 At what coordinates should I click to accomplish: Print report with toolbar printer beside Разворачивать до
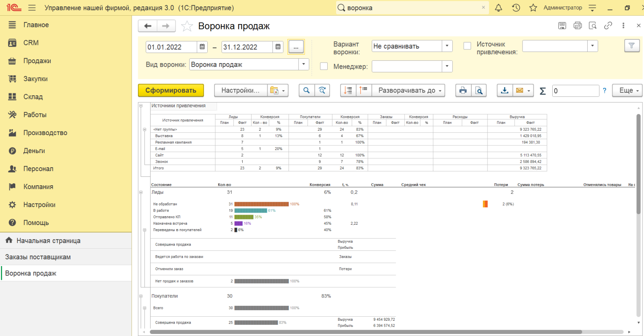pyautogui.click(x=463, y=90)
